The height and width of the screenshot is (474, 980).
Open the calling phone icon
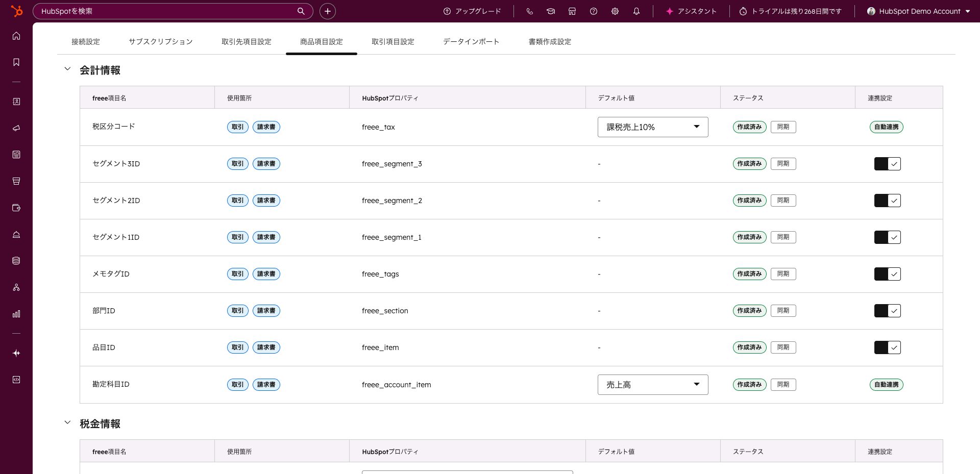[x=530, y=11]
